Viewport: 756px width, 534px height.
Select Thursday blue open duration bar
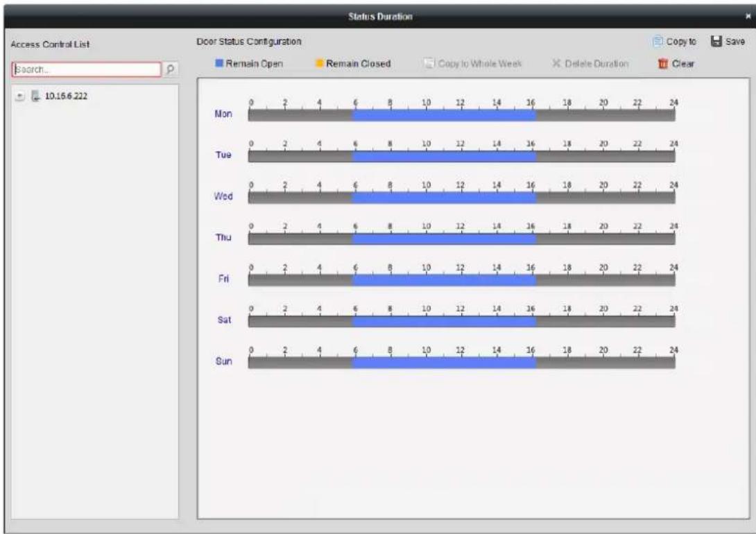pos(444,239)
